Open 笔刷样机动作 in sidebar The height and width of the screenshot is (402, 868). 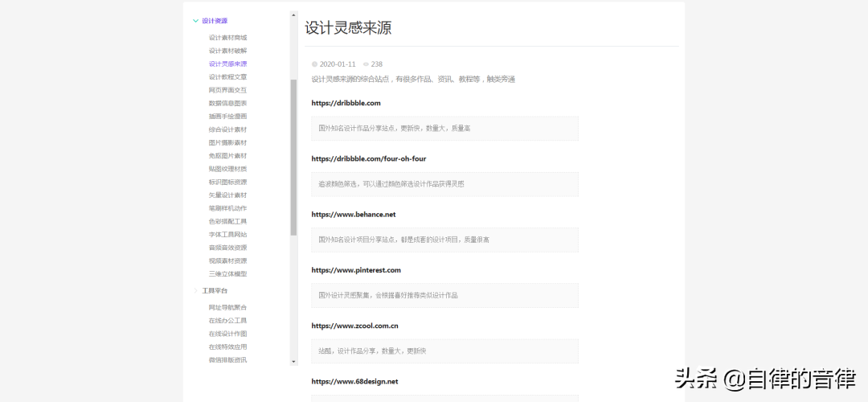228,208
